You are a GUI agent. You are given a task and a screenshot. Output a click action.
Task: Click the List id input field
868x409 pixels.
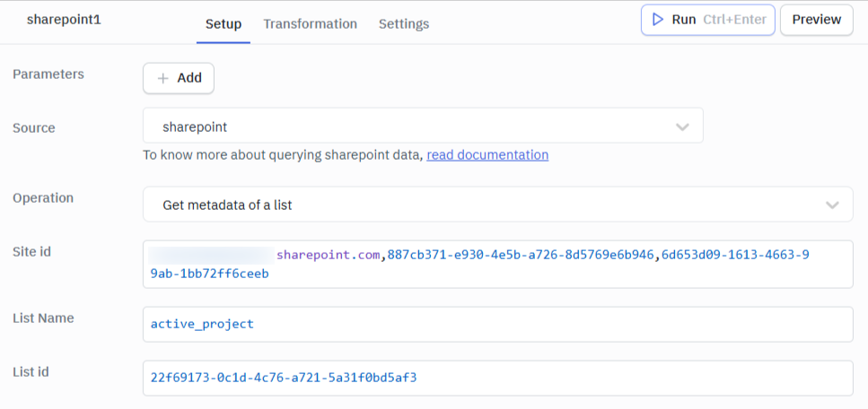click(497, 378)
